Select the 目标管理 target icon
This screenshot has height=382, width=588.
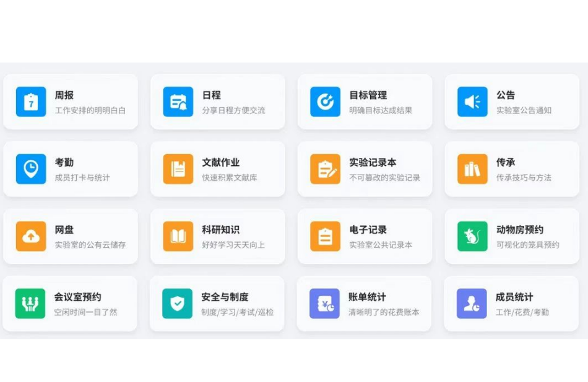point(326,102)
